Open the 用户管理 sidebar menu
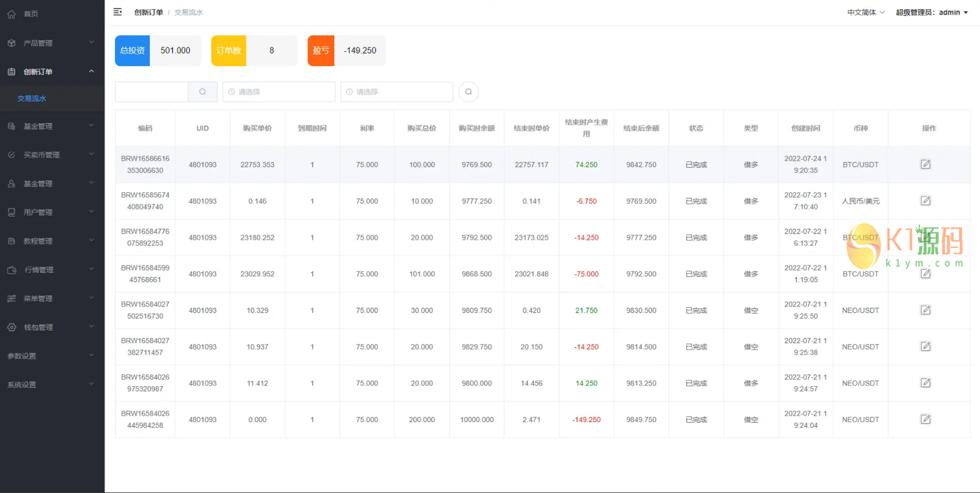The image size is (980, 493). (51, 213)
